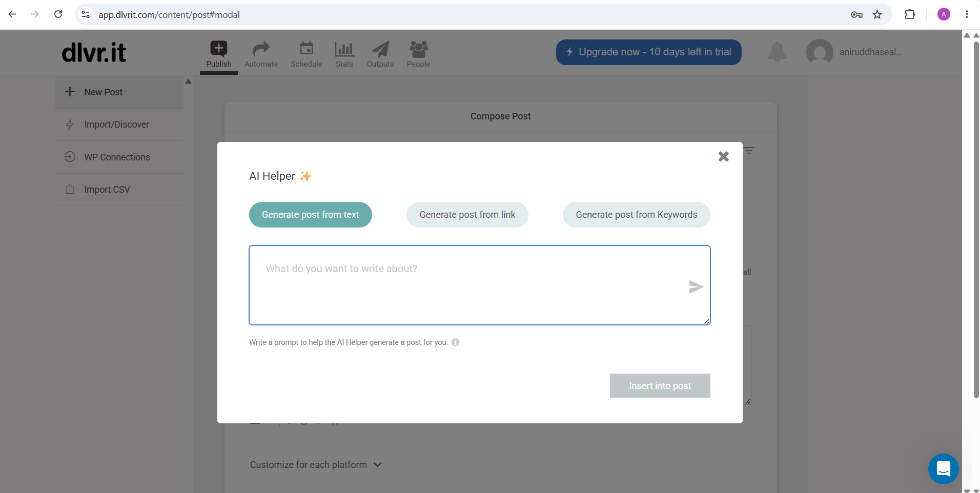Open the Outputs section

point(380,54)
